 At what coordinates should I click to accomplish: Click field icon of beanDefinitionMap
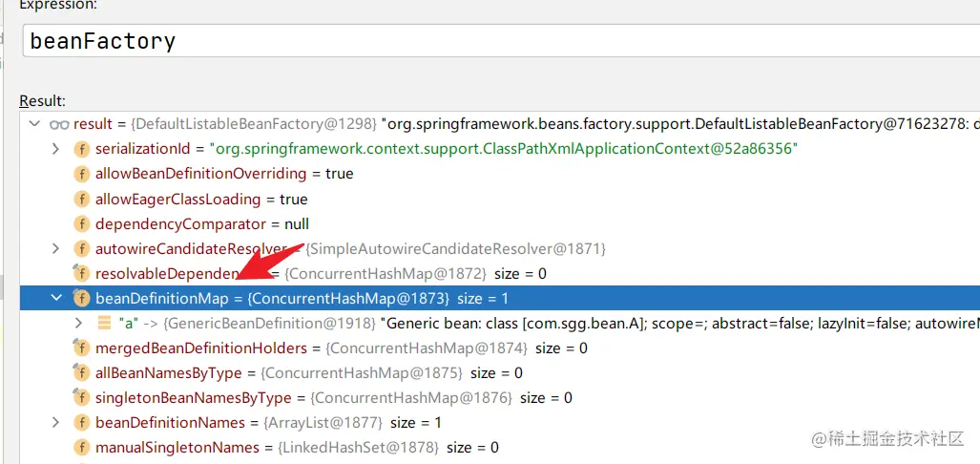81,298
